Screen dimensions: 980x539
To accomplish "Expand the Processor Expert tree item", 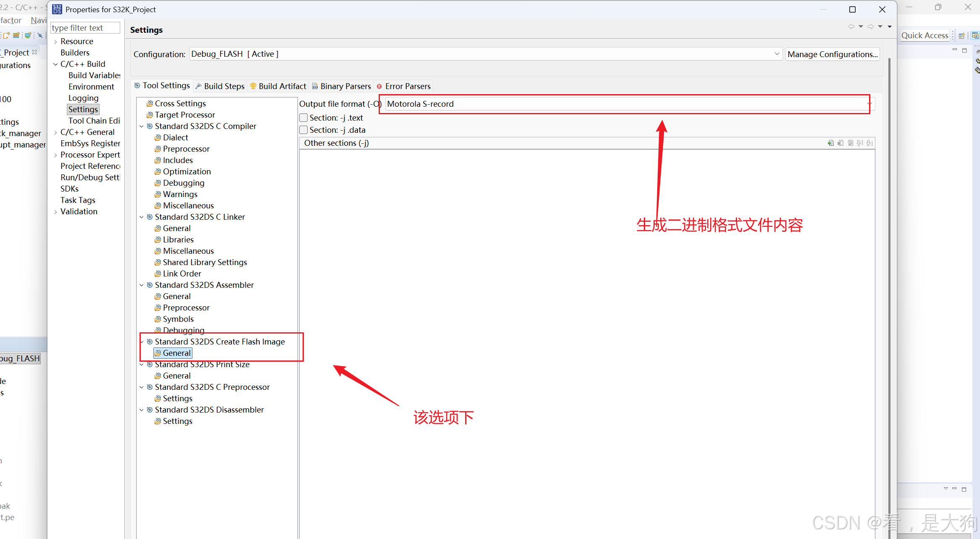I will (55, 155).
